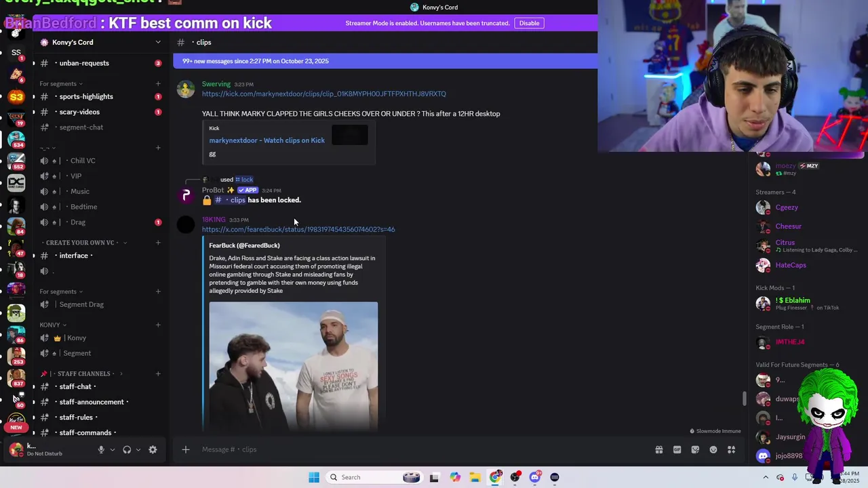Open Copilot from the taskbar

click(455, 477)
